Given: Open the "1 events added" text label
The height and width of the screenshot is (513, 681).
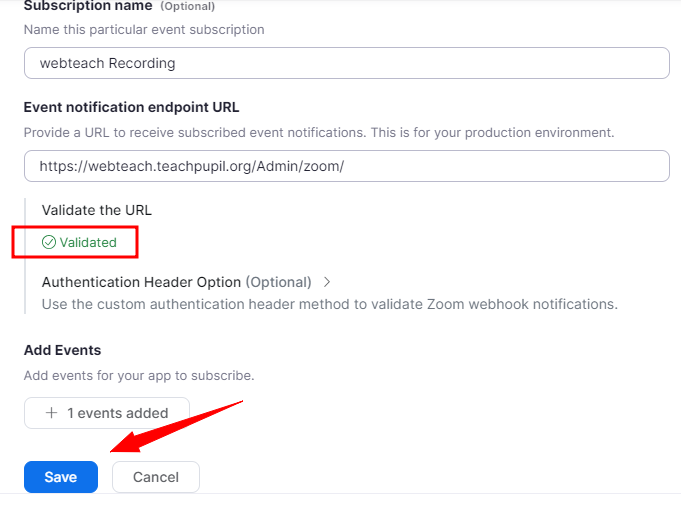Looking at the screenshot, I should click(116, 413).
